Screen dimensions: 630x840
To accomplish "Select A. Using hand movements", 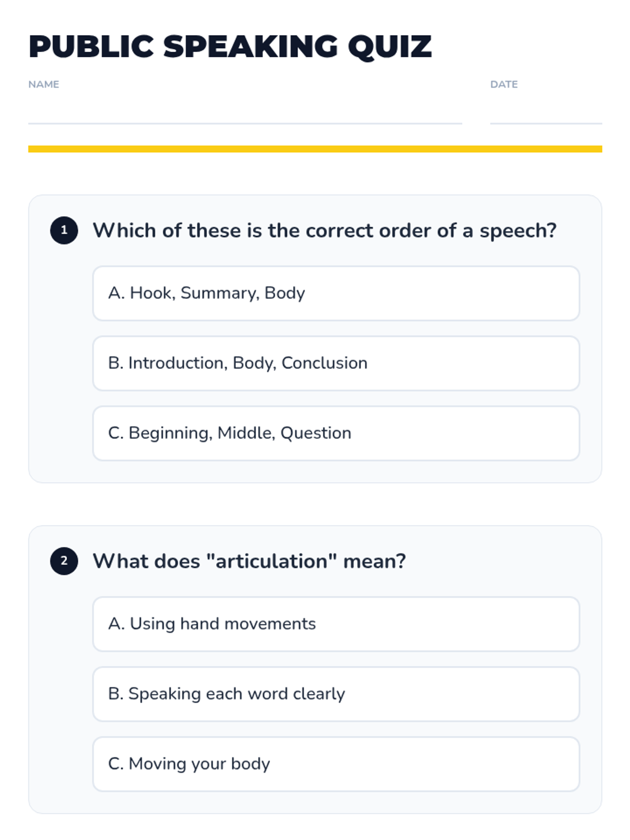I will (336, 624).
